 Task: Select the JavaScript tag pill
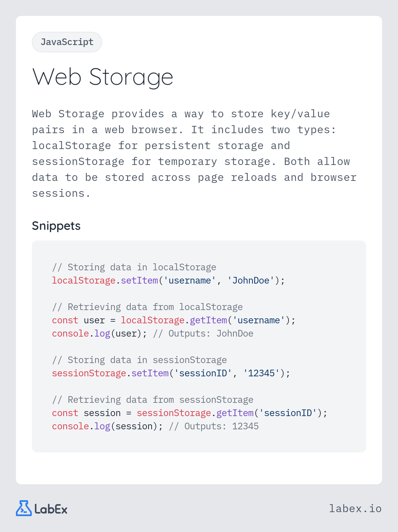tap(67, 42)
